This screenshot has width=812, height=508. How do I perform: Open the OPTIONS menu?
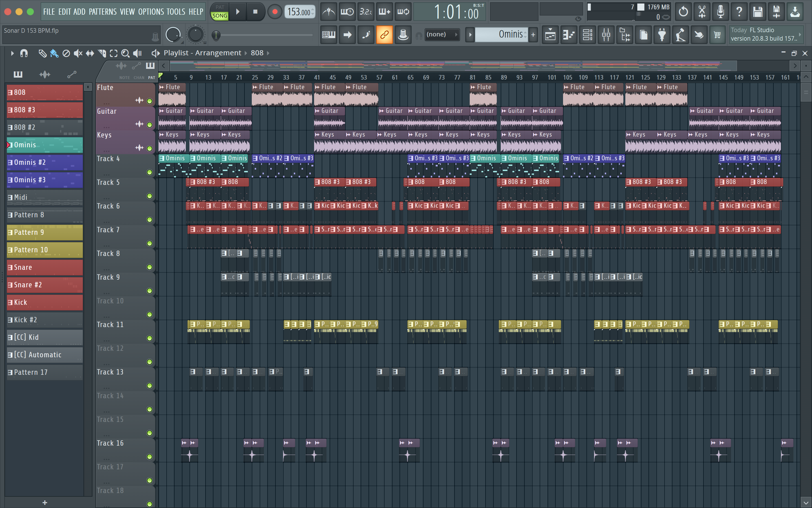click(151, 12)
